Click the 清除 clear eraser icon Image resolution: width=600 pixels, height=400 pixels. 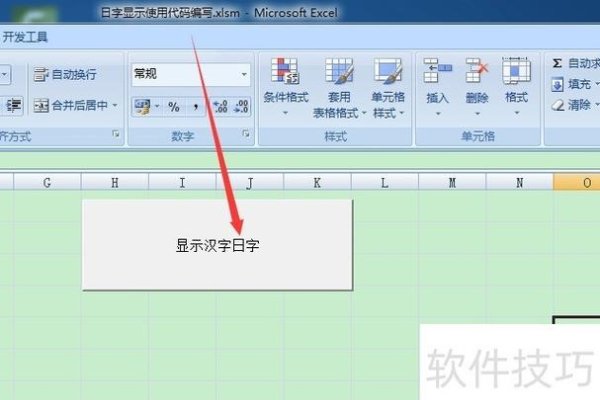[558, 105]
